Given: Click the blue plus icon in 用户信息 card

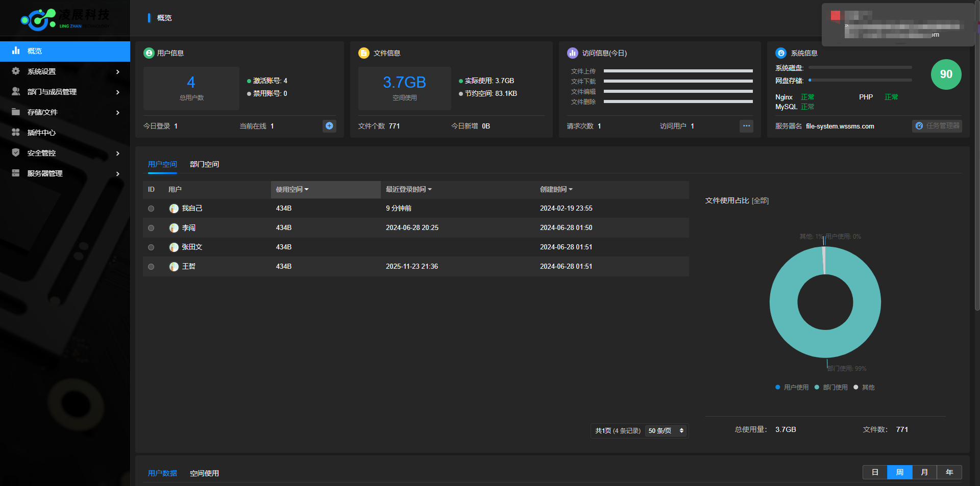Looking at the screenshot, I should pyautogui.click(x=329, y=126).
